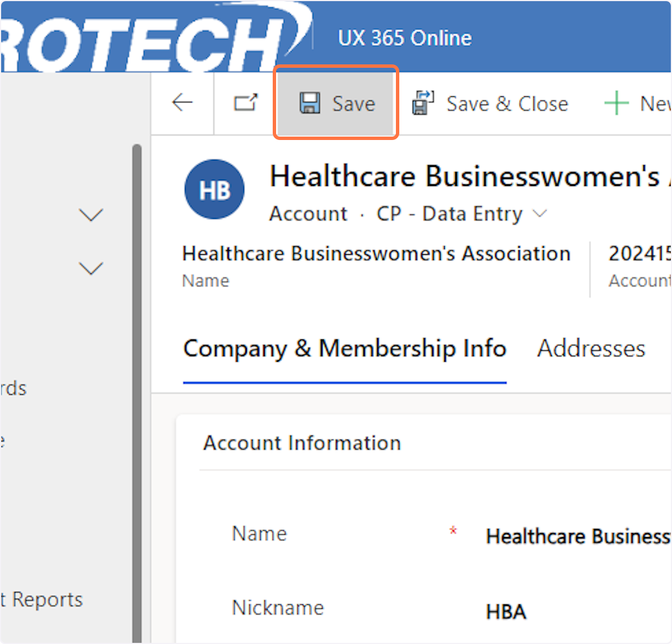672x644 pixels.
Task: Click the Account Information section header
Action: (302, 443)
